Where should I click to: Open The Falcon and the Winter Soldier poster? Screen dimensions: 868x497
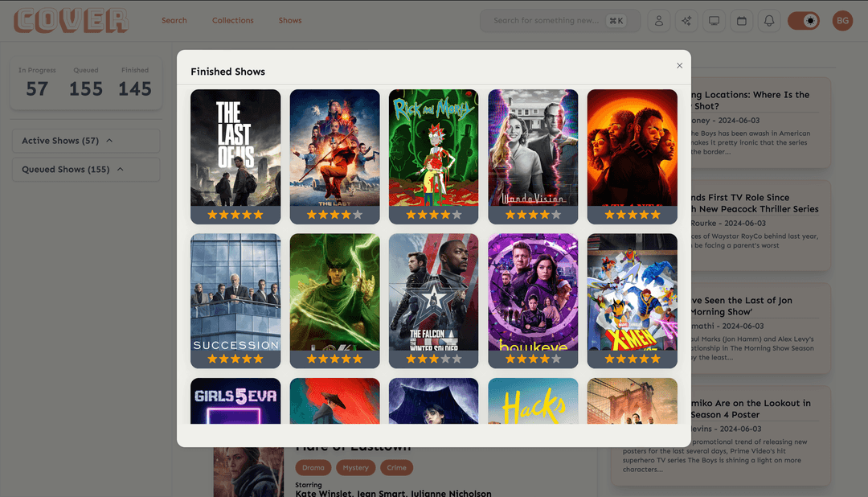pyautogui.click(x=433, y=292)
